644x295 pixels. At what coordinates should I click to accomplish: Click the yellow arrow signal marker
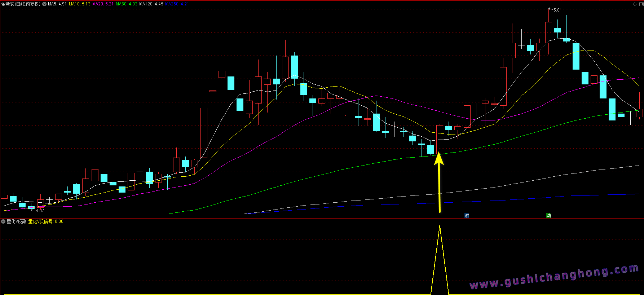pos(439,180)
